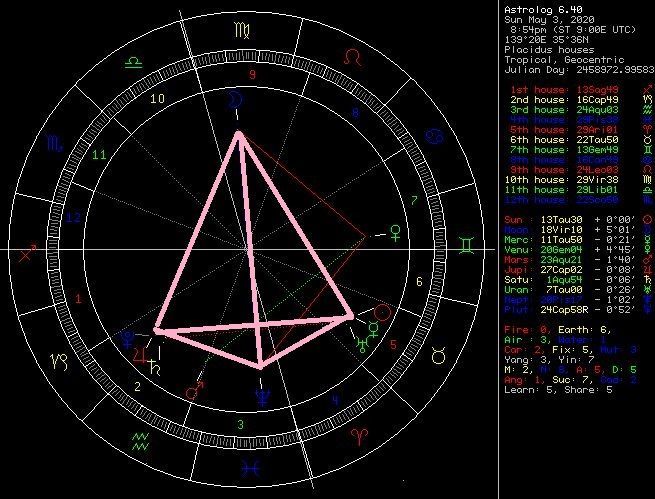Click the '5th house: 29Ari01' row
This screenshot has width=655, height=499.
[564, 130]
